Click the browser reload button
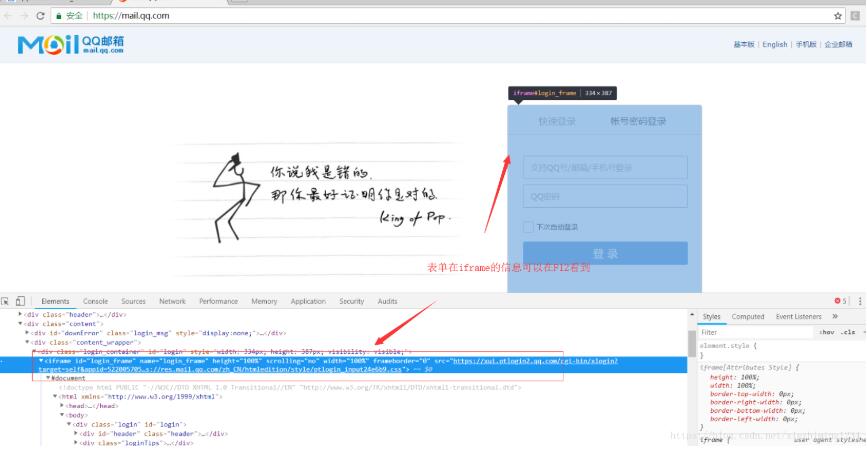 coord(40,16)
